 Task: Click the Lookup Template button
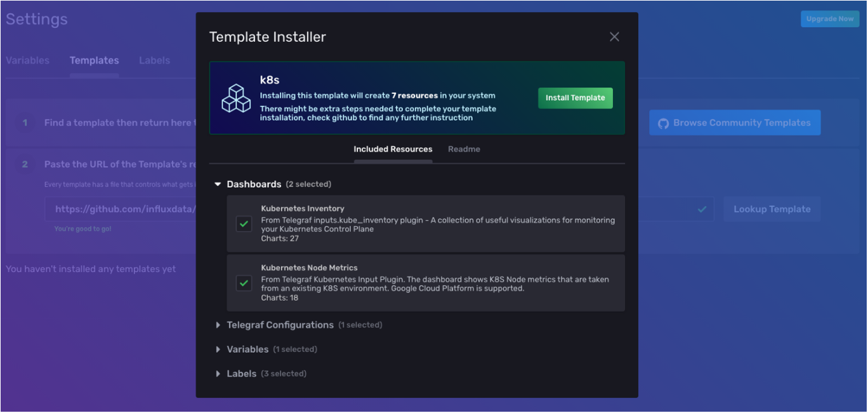pyautogui.click(x=772, y=208)
